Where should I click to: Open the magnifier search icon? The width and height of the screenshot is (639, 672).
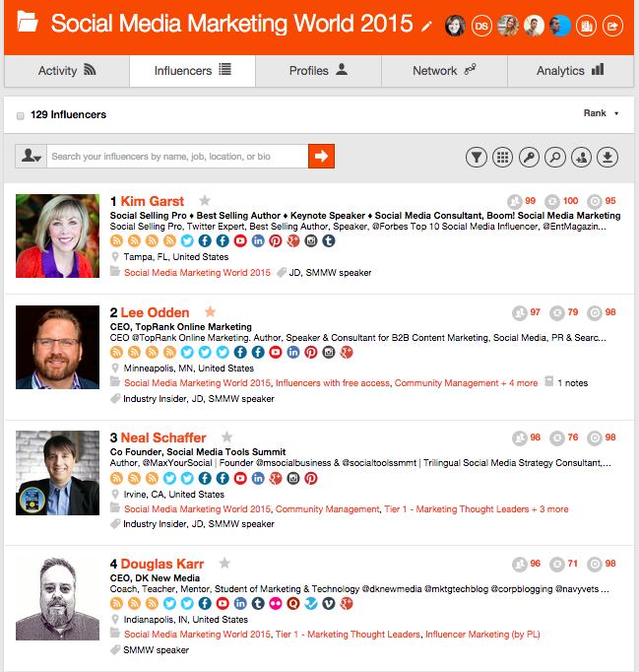[555, 158]
